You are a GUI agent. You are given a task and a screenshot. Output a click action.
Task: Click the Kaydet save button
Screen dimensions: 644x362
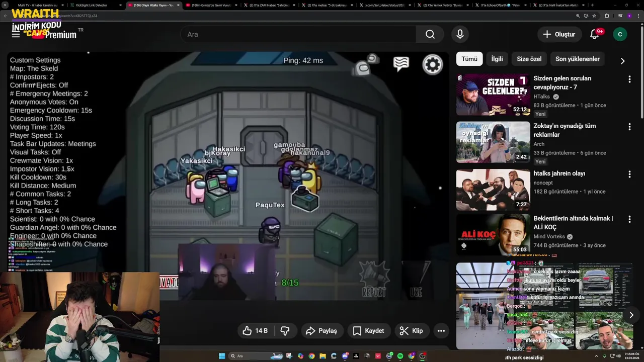click(x=369, y=330)
